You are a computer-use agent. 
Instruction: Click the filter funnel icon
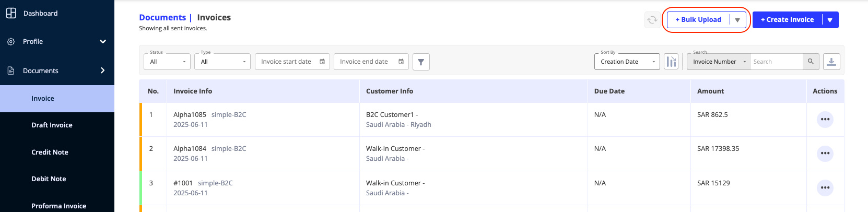421,62
